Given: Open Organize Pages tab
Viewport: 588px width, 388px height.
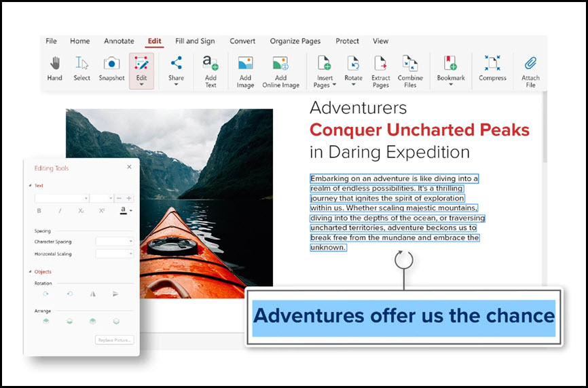Looking at the screenshot, I should pos(295,41).
